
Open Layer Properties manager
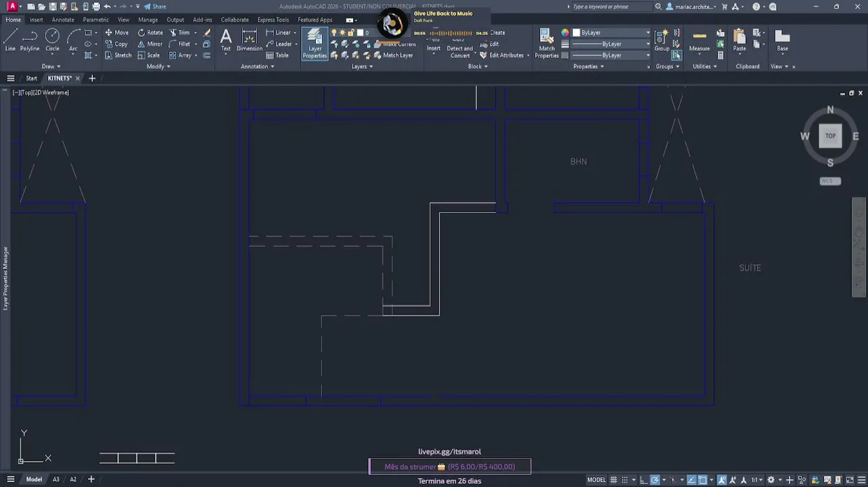(315, 43)
